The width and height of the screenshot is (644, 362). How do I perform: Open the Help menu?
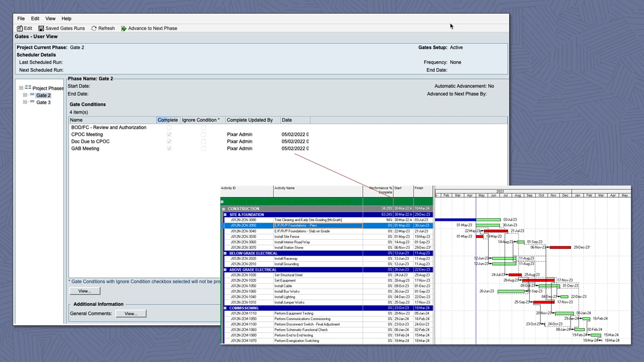[x=66, y=19]
